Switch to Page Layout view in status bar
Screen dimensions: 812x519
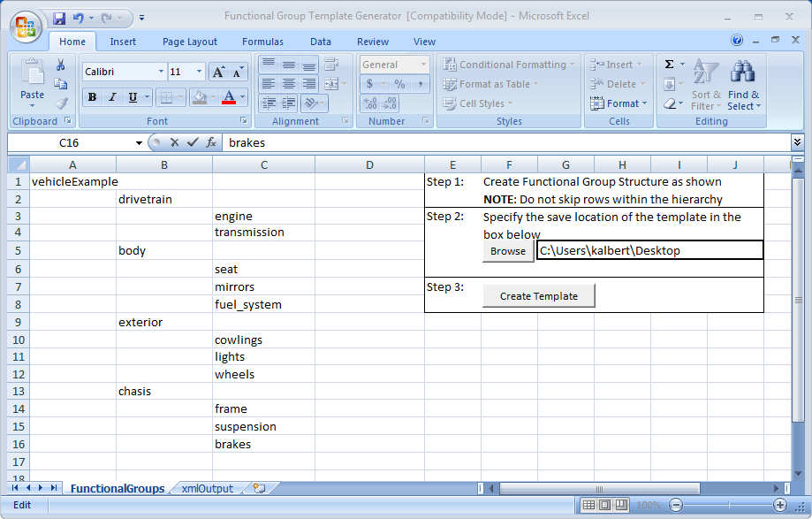coord(605,505)
